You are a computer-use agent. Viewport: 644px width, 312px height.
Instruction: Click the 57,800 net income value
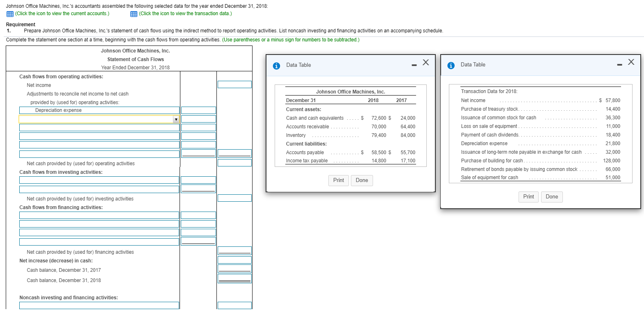click(x=612, y=100)
